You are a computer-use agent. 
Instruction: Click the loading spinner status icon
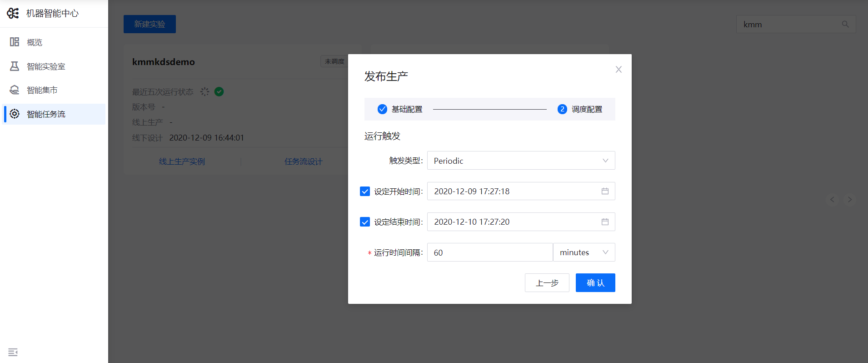coord(205,91)
